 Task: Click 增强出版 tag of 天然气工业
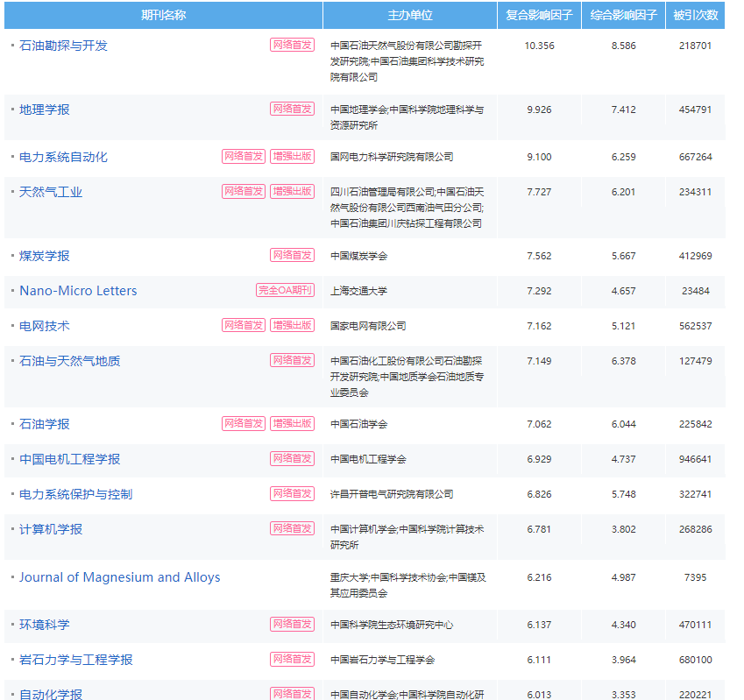click(293, 191)
